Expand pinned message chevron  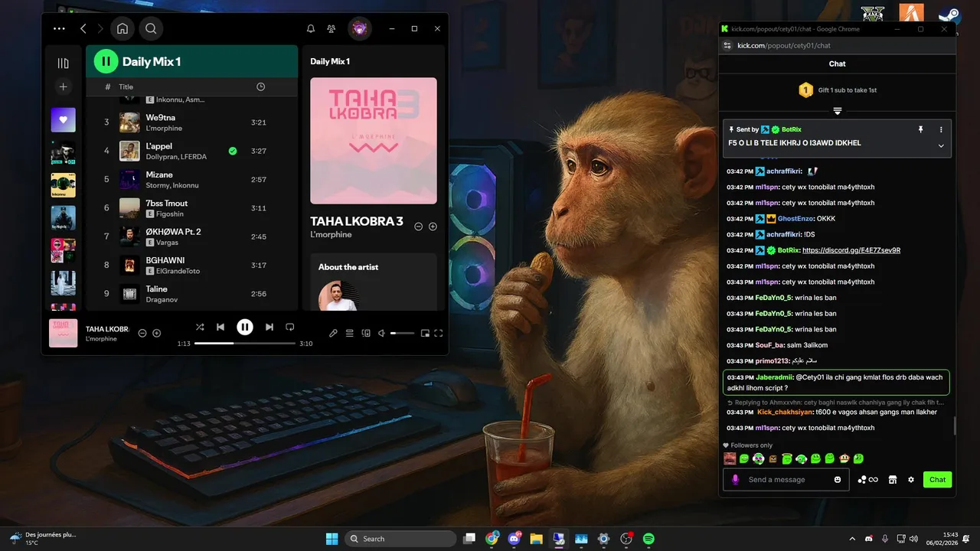(x=941, y=145)
